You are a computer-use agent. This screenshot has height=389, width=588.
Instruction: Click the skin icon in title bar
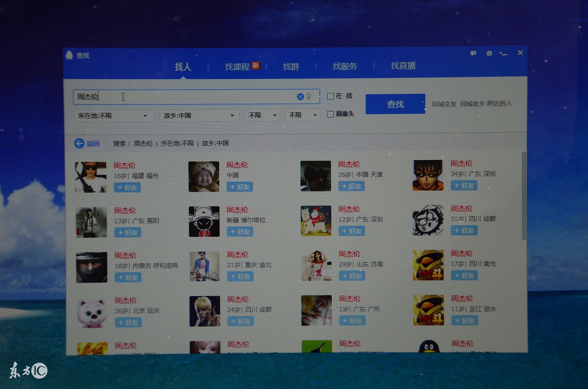(489, 53)
